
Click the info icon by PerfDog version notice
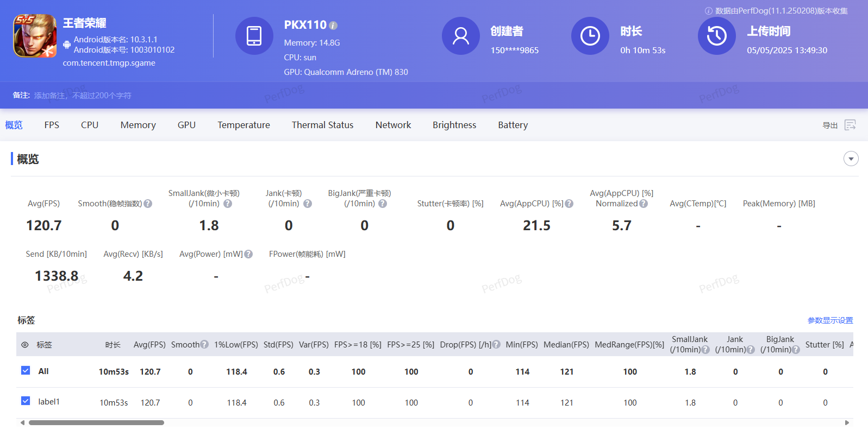click(x=709, y=11)
